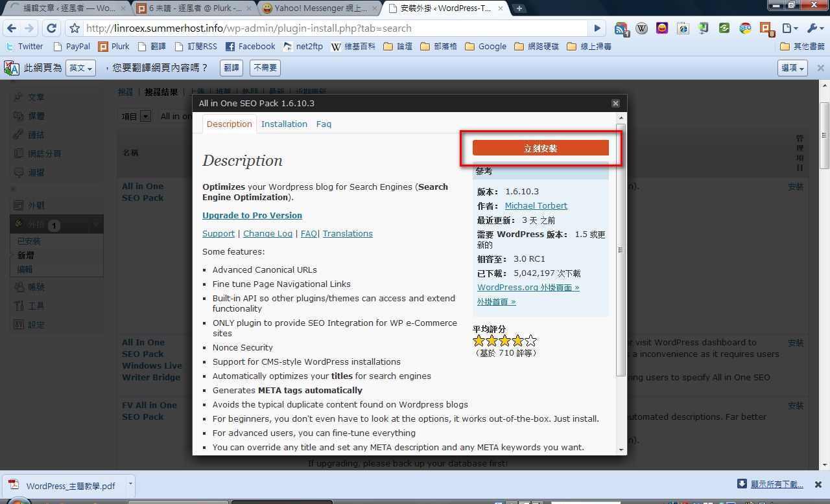
Task: Open the 部落格 bookmarks folder
Action: coord(438,47)
